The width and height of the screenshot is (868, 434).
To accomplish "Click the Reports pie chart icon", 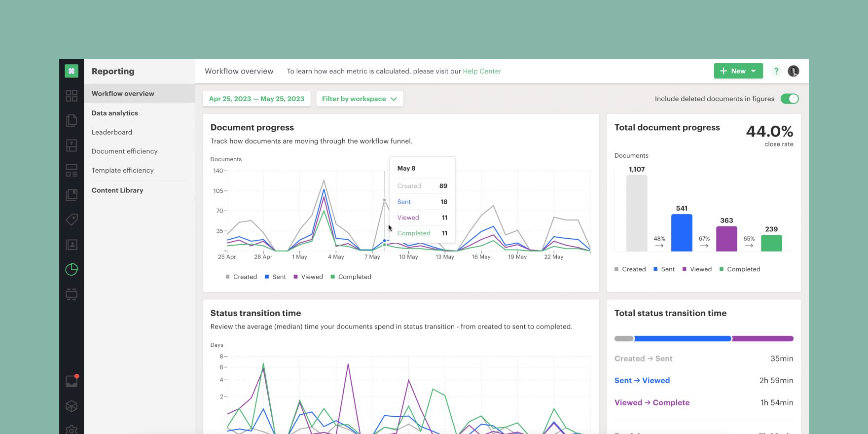I will tap(72, 269).
